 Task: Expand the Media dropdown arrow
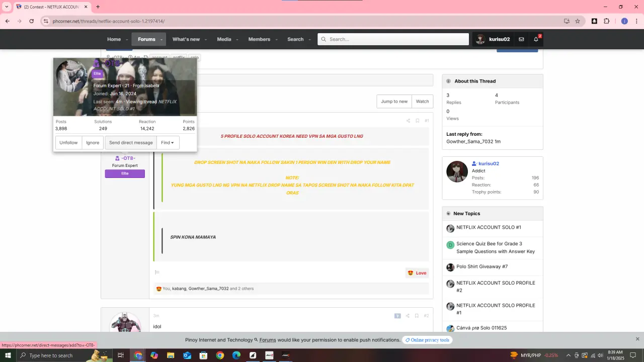click(x=237, y=39)
